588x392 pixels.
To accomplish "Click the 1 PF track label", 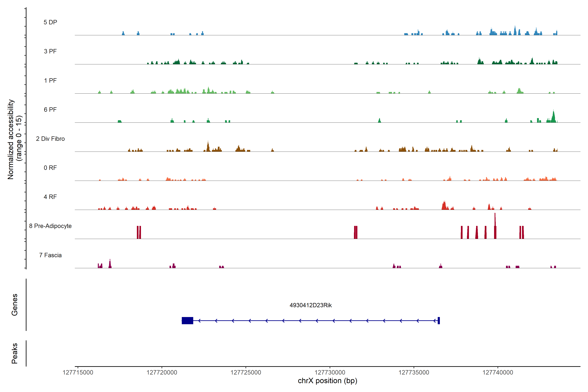I will [50, 81].
